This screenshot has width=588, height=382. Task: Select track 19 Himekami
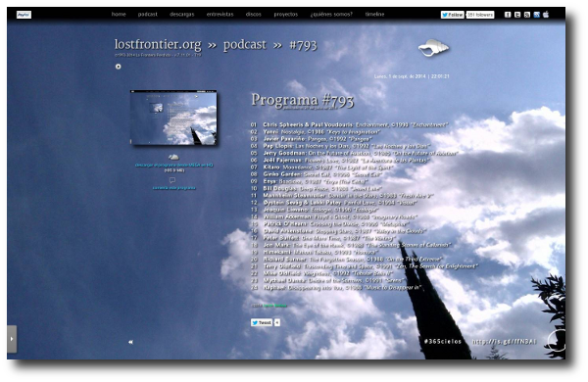point(315,253)
